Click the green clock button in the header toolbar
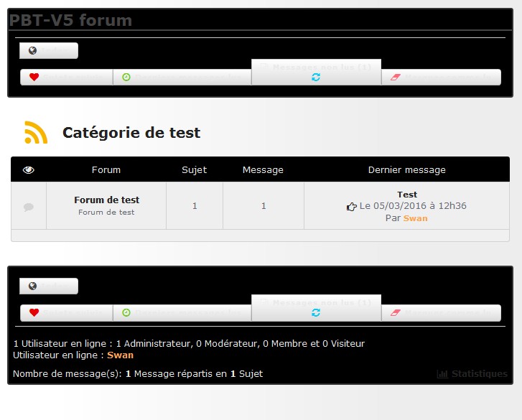522x420 pixels. [x=182, y=77]
